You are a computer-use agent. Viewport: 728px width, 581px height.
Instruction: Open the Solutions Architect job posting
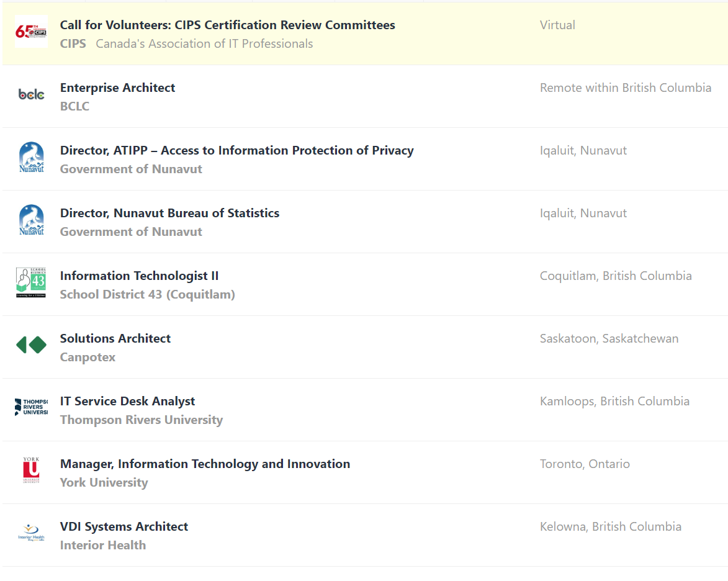coord(115,339)
